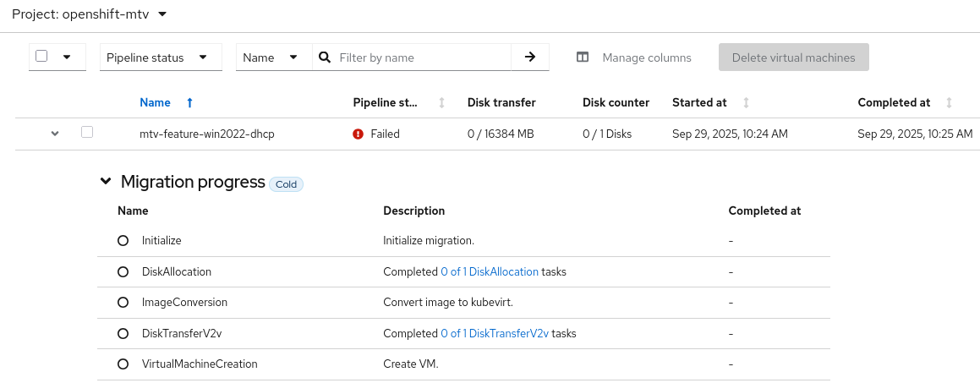Screen dimensions: 980x383
Task: Toggle the select-all checkbox in toolbar
Action: click(41, 57)
